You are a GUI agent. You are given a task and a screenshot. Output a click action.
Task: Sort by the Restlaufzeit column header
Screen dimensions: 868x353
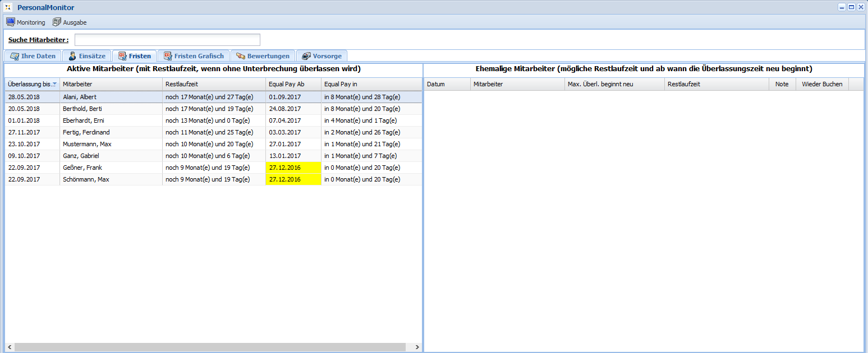point(213,84)
